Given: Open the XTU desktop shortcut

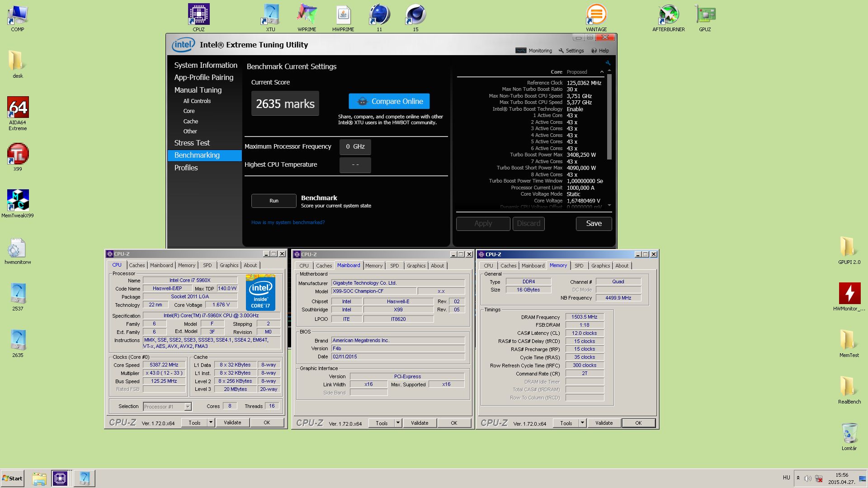Looking at the screenshot, I should click(x=270, y=18).
